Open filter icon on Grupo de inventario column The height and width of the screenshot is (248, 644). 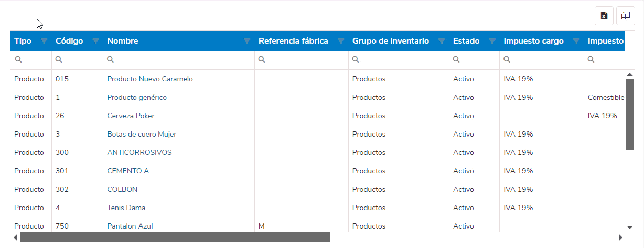tap(442, 41)
